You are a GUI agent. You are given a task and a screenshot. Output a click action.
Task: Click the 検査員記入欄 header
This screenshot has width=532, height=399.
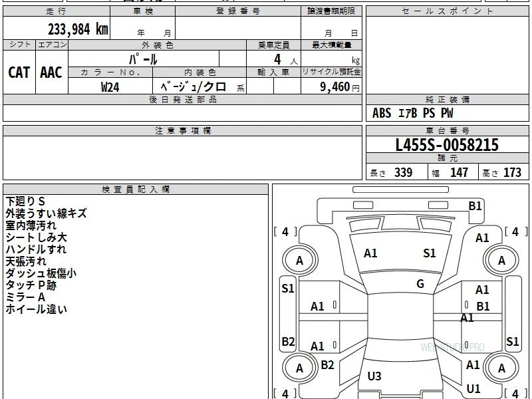coord(136,190)
